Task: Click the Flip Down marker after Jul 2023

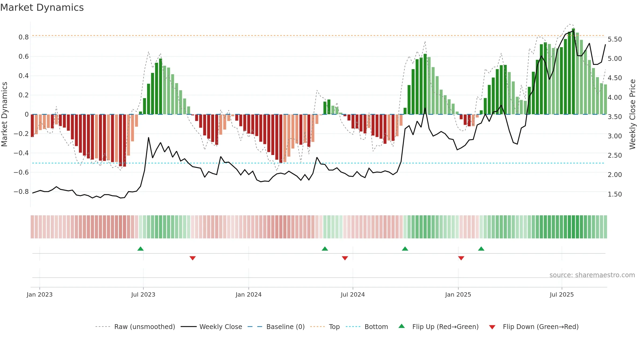Action: [x=193, y=258]
